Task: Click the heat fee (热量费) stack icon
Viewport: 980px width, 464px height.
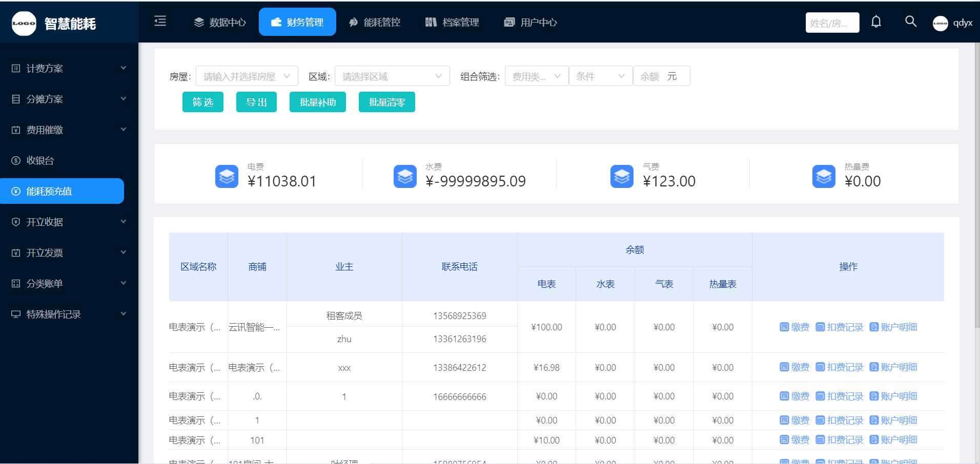Action: [x=824, y=177]
